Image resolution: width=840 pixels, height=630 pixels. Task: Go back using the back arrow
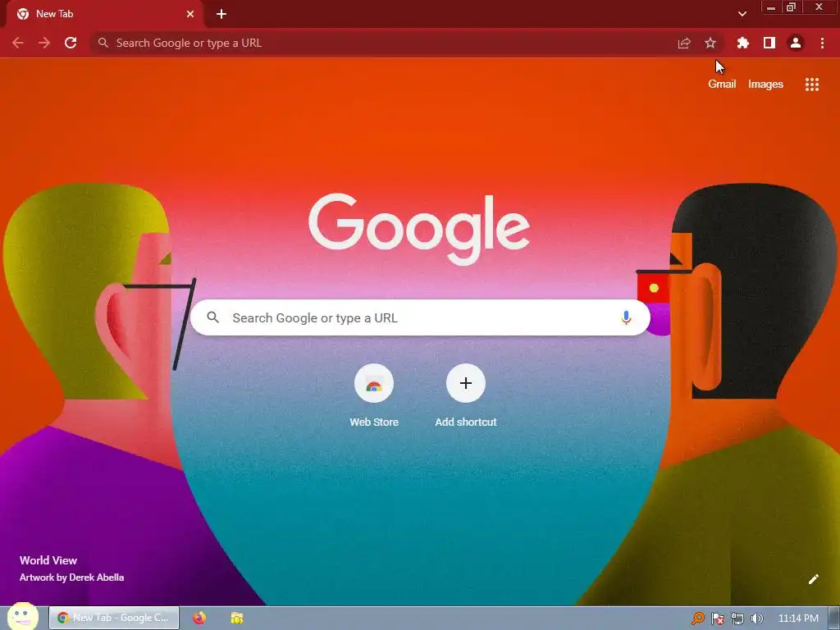point(18,43)
